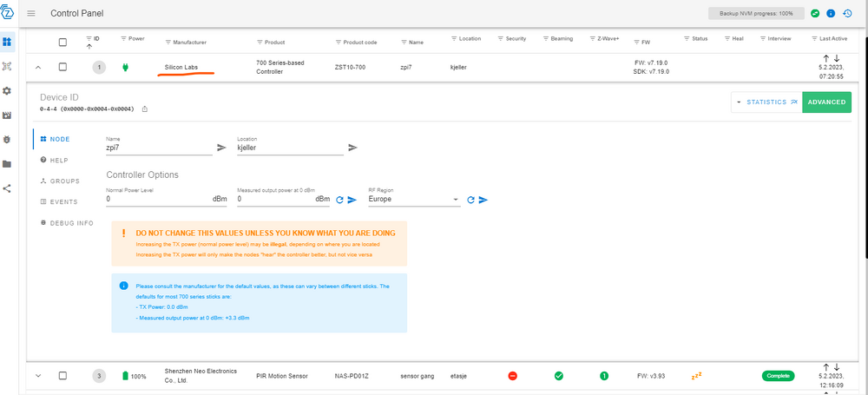This screenshot has width=868, height=395.
Task: Switch to the Groups tab
Action: tap(61, 181)
